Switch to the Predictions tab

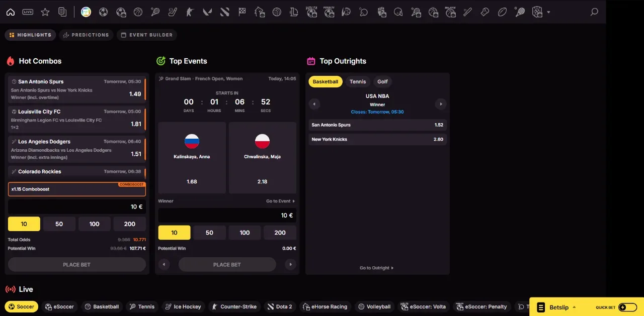pyautogui.click(x=86, y=35)
